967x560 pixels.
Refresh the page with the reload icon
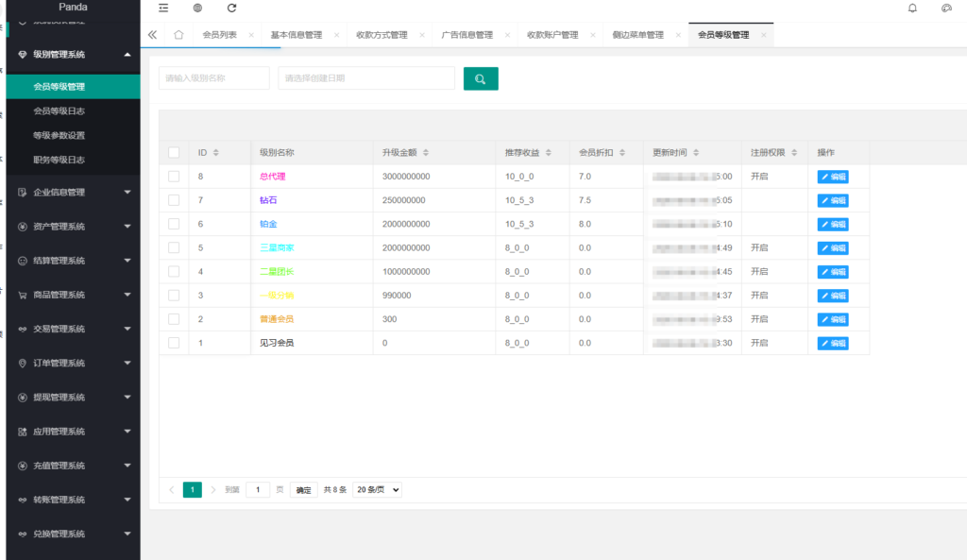[x=231, y=8]
